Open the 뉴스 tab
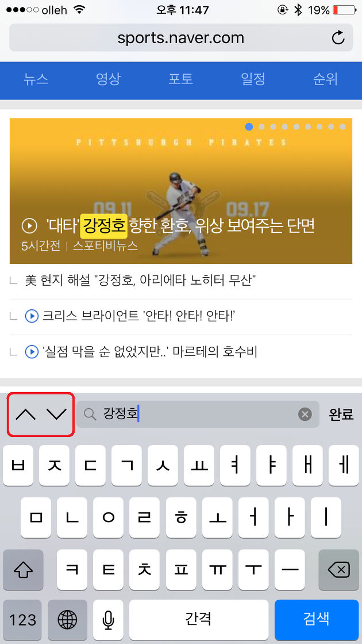This screenshot has height=644, width=362. coord(36,79)
